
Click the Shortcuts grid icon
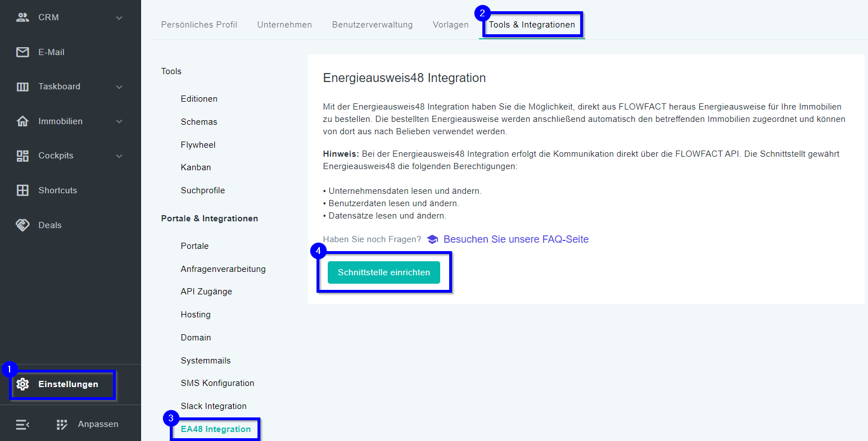(x=22, y=190)
